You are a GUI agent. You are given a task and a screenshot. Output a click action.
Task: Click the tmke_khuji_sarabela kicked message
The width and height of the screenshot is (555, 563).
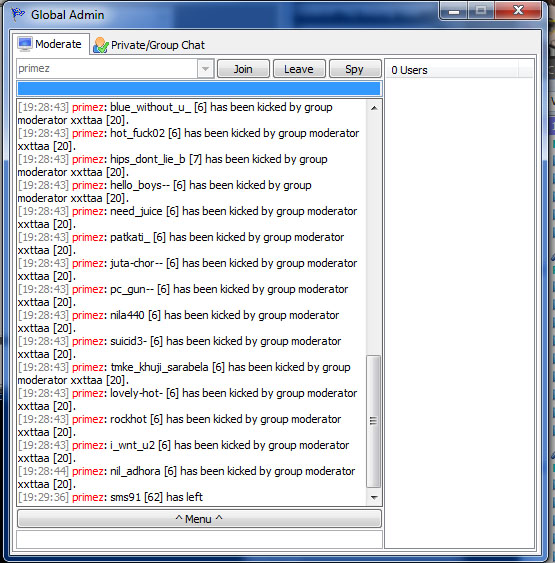(184, 373)
